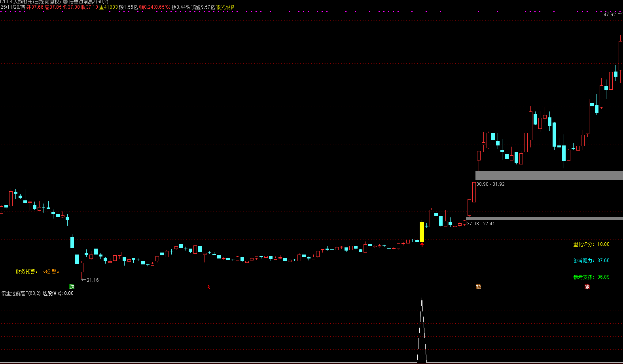Screen dimensions: 623x364
Task: Click the 财务预警 label
Action: tap(26, 272)
